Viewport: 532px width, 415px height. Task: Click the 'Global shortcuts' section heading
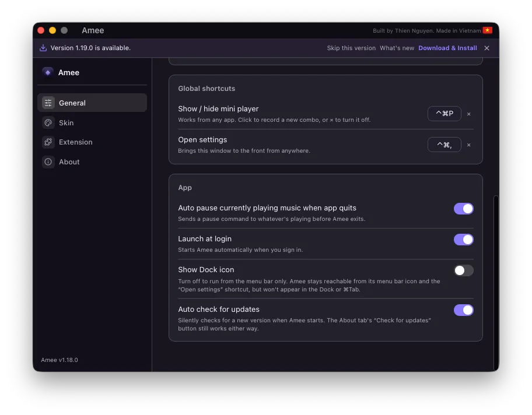tap(206, 89)
